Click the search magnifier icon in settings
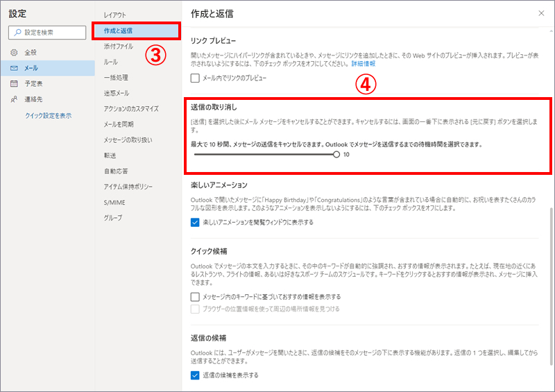Screen dimensions: 555x392 [x=17, y=32]
